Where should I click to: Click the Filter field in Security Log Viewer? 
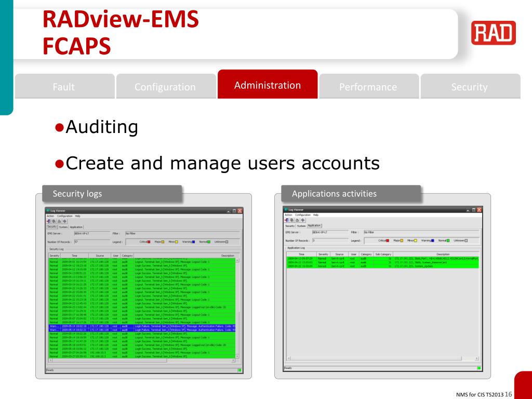click(182, 233)
